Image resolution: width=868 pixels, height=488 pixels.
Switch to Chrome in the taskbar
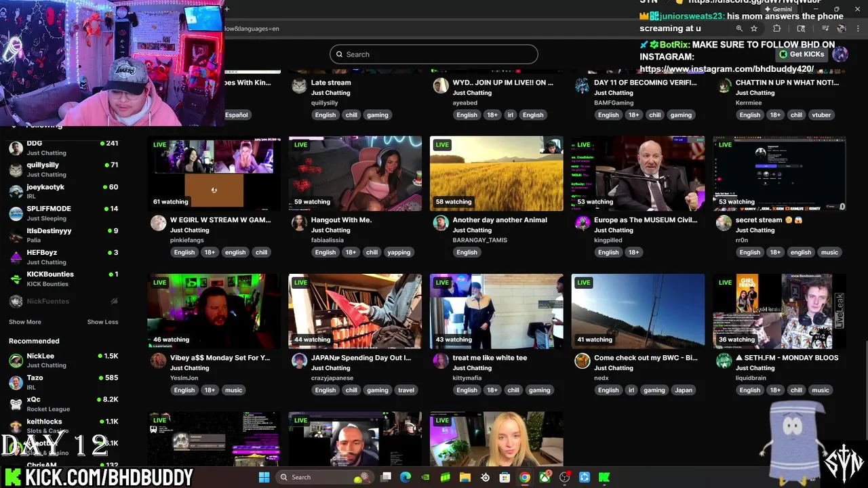tap(524, 477)
